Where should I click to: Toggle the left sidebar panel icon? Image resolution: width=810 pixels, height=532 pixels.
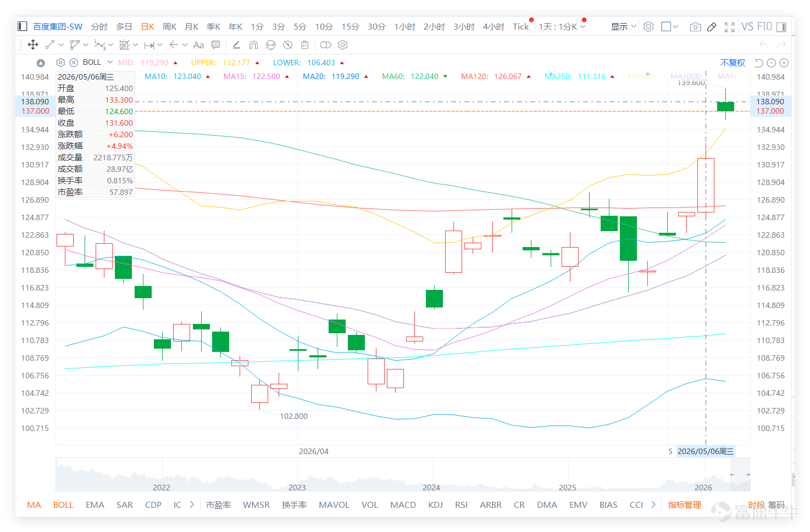[23, 26]
